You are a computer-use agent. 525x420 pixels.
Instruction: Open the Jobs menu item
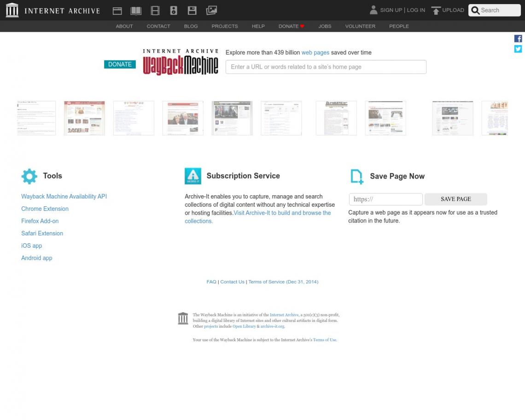[x=325, y=26]
